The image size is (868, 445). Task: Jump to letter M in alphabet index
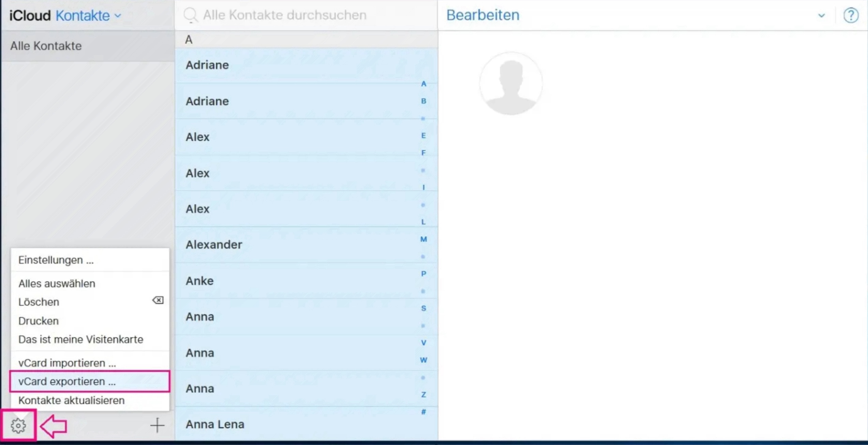(423, 239)
